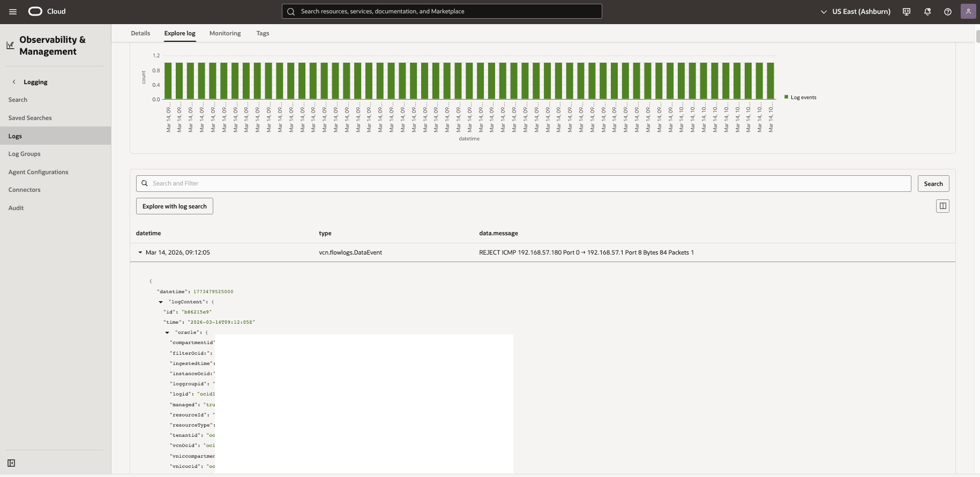Click the magnifier in Search and Filter box
The width and height of the screenshot is (980, 477).
145,183
